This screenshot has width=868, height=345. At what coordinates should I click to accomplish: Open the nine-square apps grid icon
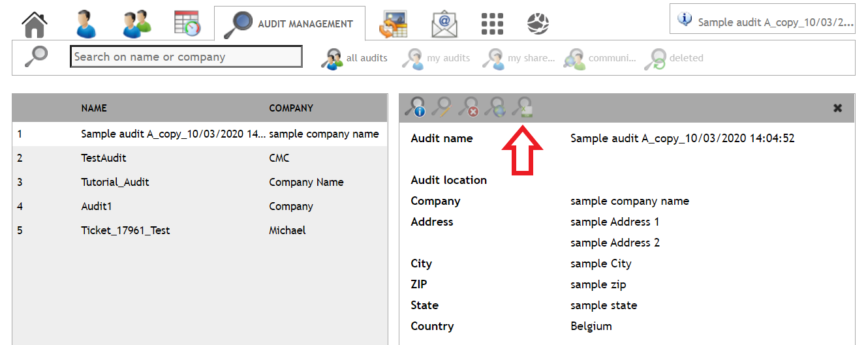coord(492,24)
